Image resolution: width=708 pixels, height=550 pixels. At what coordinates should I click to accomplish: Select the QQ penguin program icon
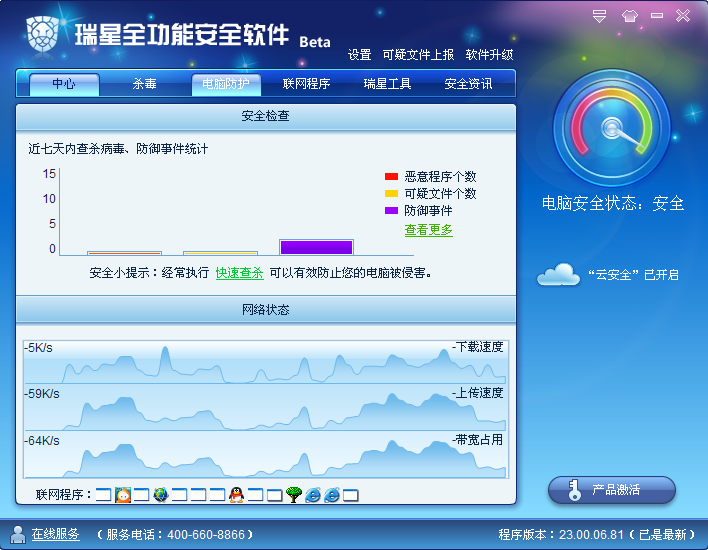point(236,495)
